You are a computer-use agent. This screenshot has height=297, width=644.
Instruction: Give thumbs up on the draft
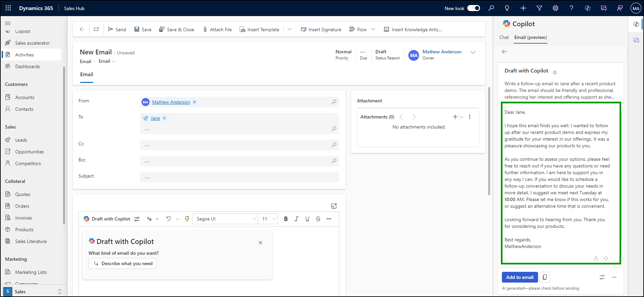coord(596,259)
